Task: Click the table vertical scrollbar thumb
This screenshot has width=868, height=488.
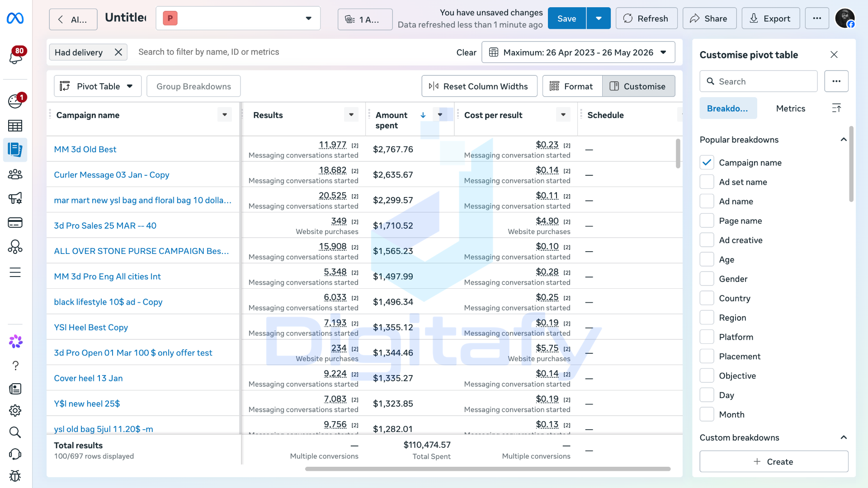Action: pyautogui.click(x=678, y=154)
